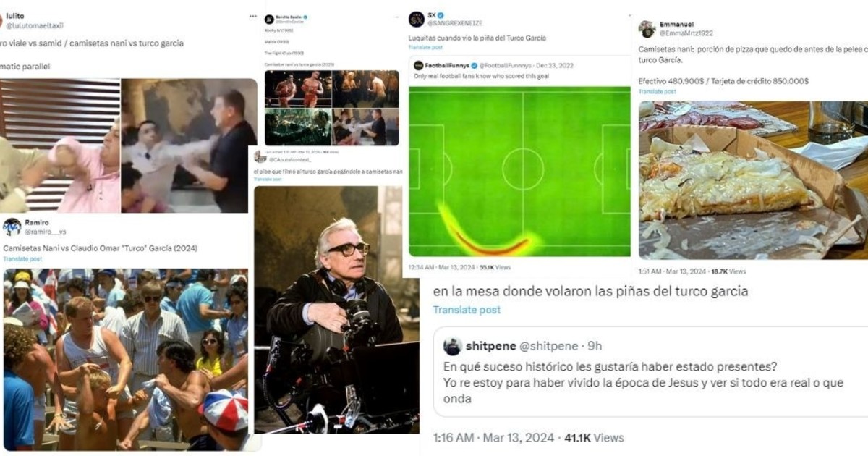Click the SX profile avatar
This screenshot has height=456, width=868.
pyautogui.click(x=417, y=20)
